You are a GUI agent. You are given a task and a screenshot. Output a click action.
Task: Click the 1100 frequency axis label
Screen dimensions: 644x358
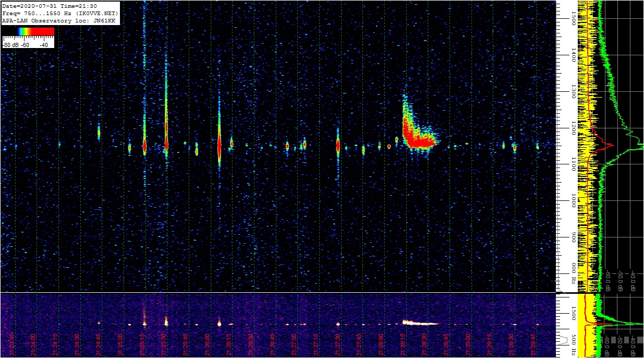[x=574, y=165]
